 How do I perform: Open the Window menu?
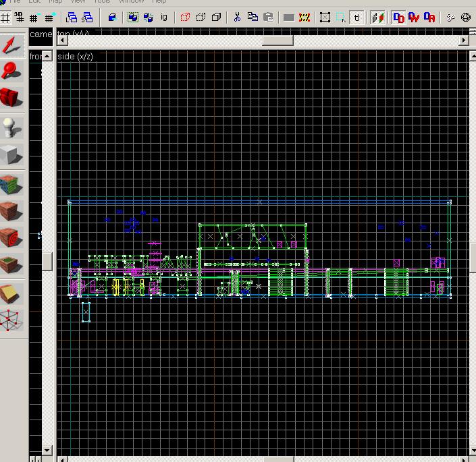pyautogui.click(x=132, y=1)
